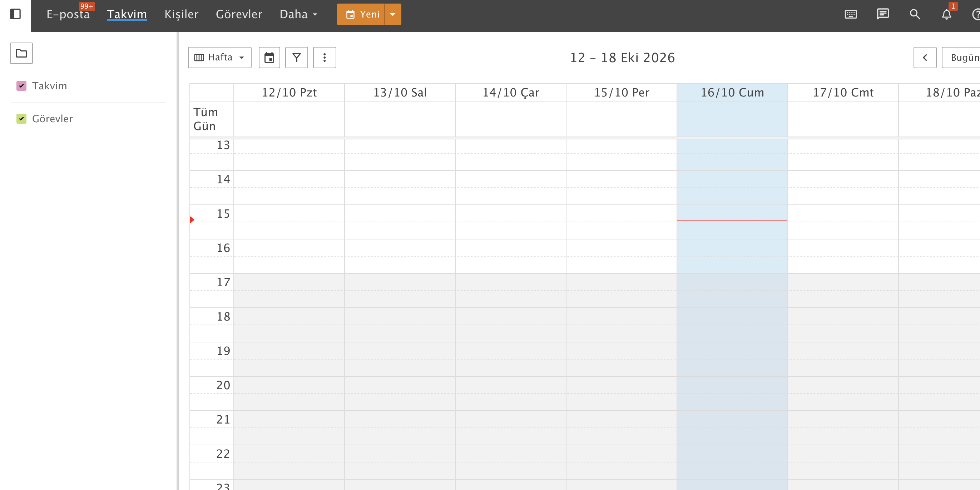Open the Görevler tab in top bar

coord(239,14)
